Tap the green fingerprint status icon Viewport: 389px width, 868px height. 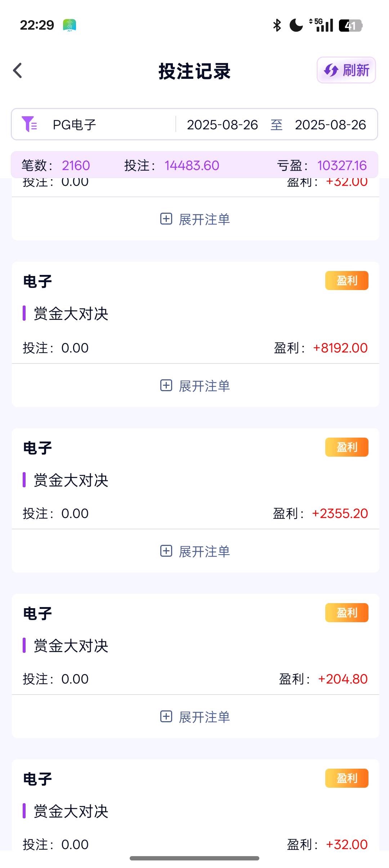pyautogui.click(x=70, y=25)
